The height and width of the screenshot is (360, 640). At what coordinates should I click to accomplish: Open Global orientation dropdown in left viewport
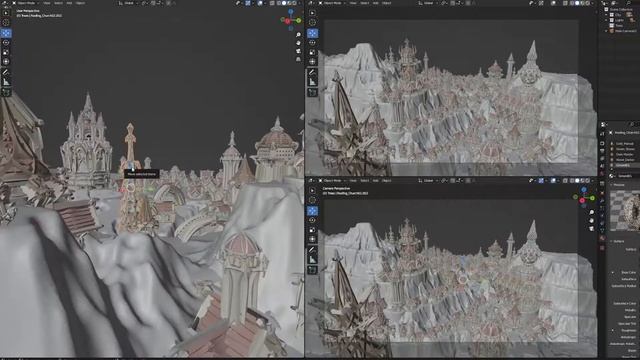(x=129, y=3)
